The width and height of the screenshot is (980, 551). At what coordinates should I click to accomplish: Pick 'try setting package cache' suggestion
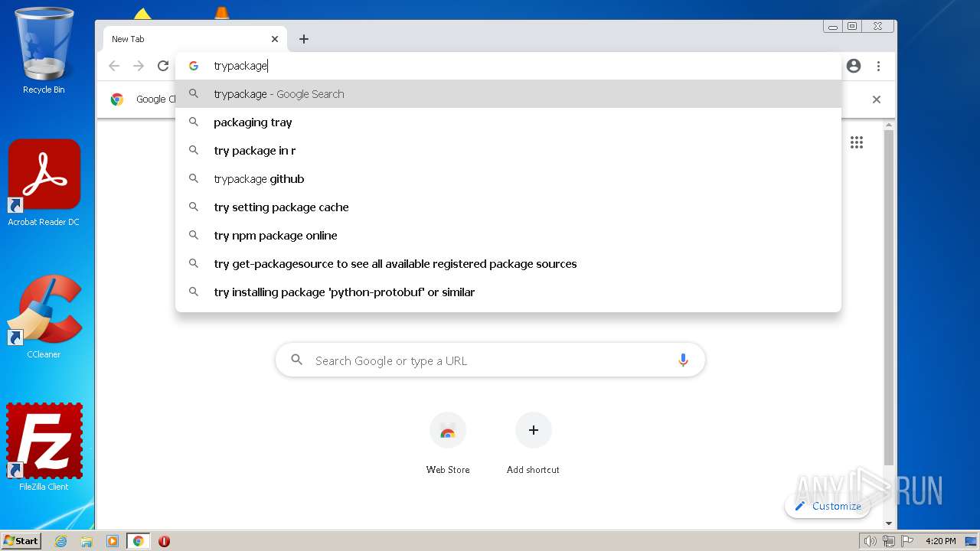coord(508,207)
